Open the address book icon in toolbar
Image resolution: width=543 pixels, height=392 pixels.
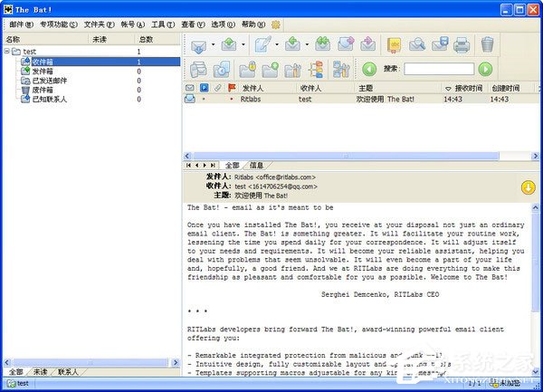tap(395, 44)
